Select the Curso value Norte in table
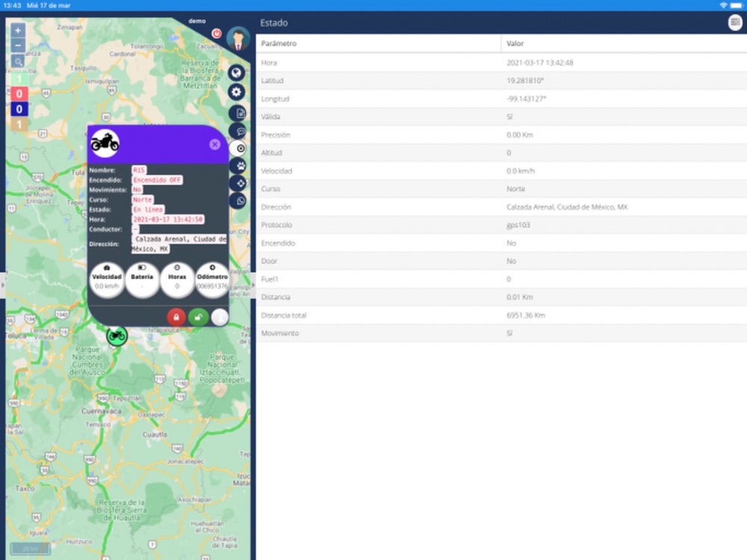 (x=516, y=189)
